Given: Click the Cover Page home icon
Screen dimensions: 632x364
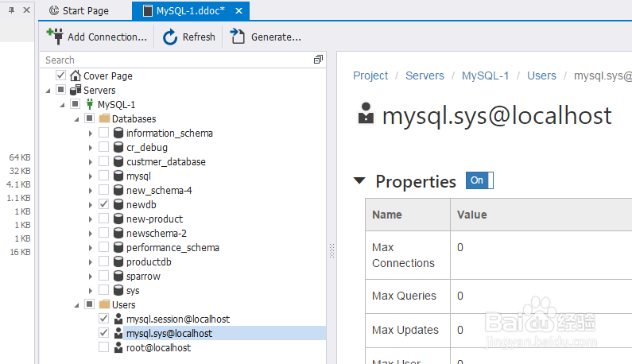Looking at the screenshot, I should point(76,76).
